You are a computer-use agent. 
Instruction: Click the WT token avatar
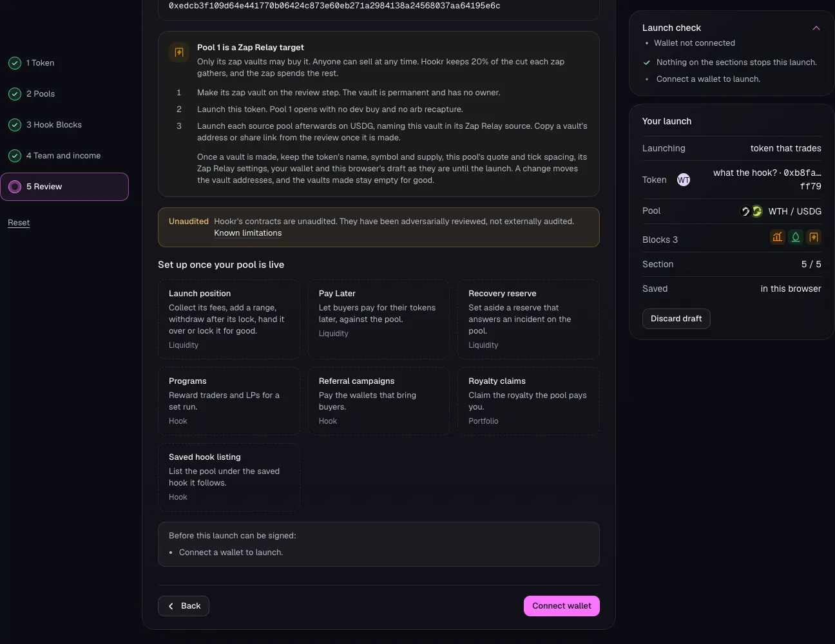pos(684,180)
